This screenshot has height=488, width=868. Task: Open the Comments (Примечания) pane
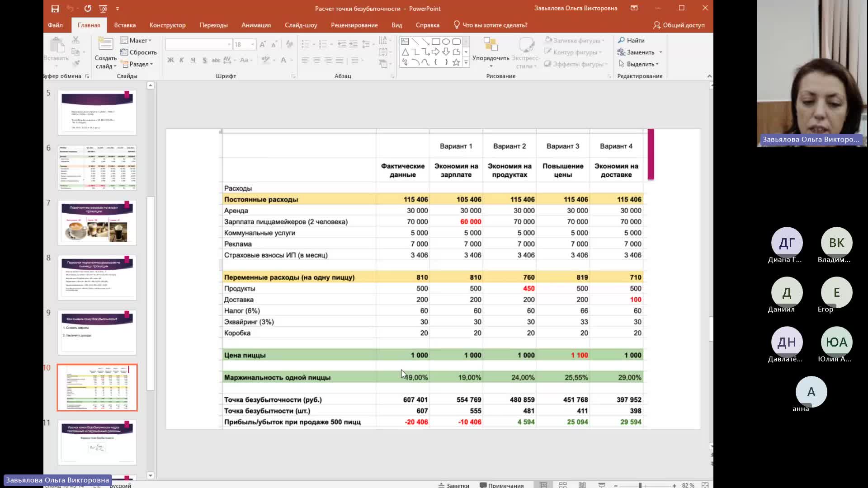[x=501, y=485]
